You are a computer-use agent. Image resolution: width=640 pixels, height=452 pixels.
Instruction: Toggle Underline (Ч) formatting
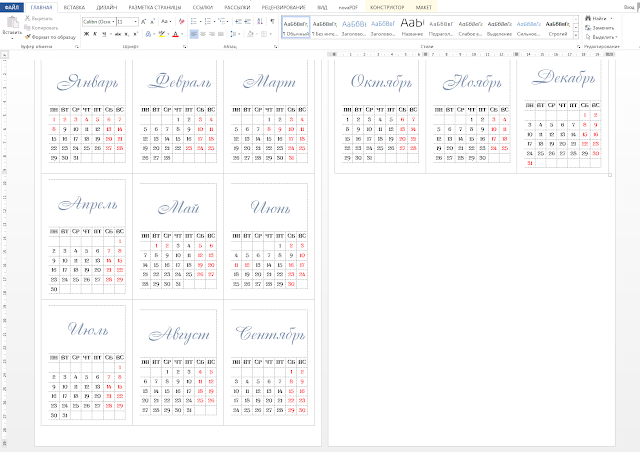coord(104,34)
